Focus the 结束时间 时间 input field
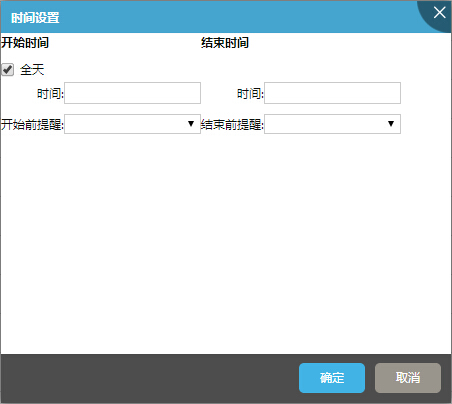 click(x=332, y=93)
